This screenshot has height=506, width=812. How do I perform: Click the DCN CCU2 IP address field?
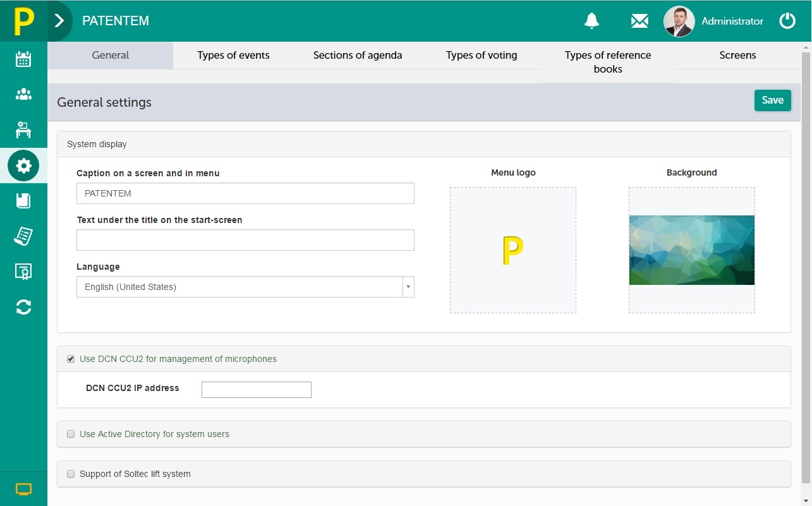pyautogui.click(x=257, y=390)
